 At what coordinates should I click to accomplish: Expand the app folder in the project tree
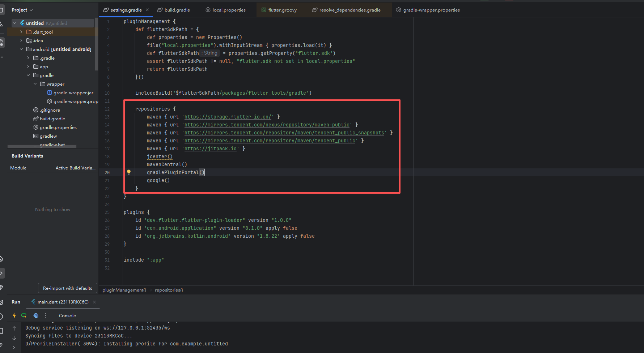[28, 66]
